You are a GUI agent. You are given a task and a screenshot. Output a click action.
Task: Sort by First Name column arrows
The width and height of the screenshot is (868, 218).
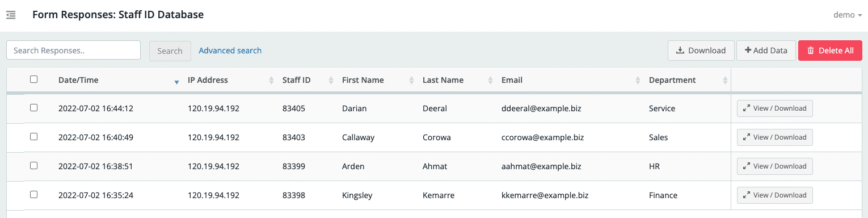(411, 81)
